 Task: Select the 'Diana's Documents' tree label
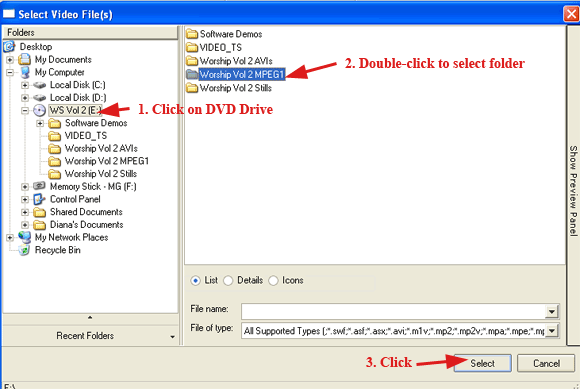(x=87, y=224)
